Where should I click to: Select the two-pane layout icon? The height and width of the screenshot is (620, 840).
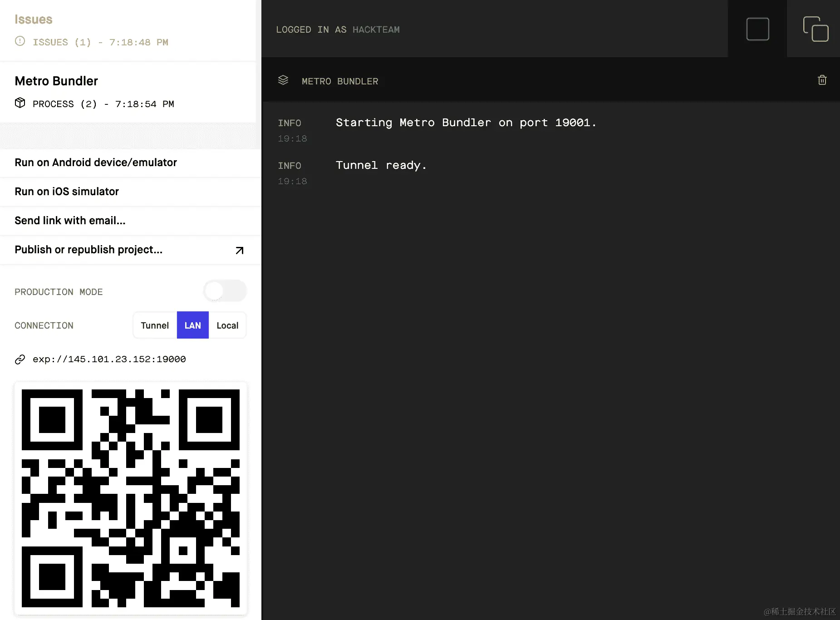[815, 29]
